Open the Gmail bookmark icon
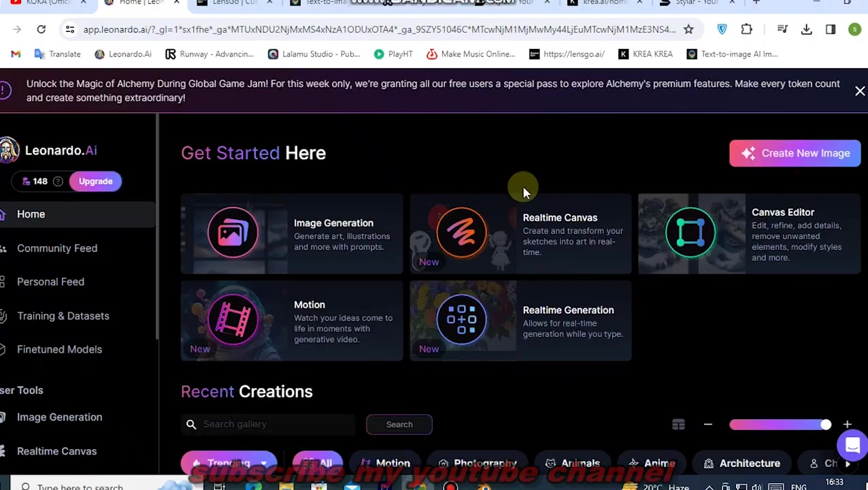The image size is (868, 490). tap(16, 54)
